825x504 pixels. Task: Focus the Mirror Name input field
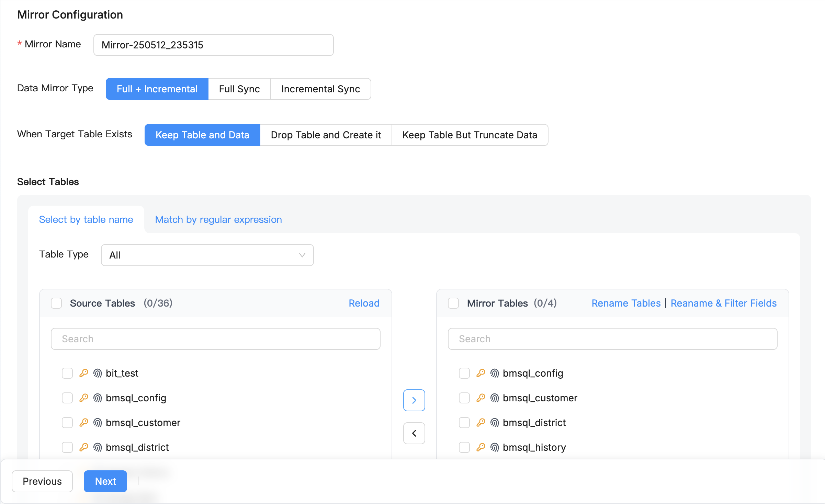point(214,45)
